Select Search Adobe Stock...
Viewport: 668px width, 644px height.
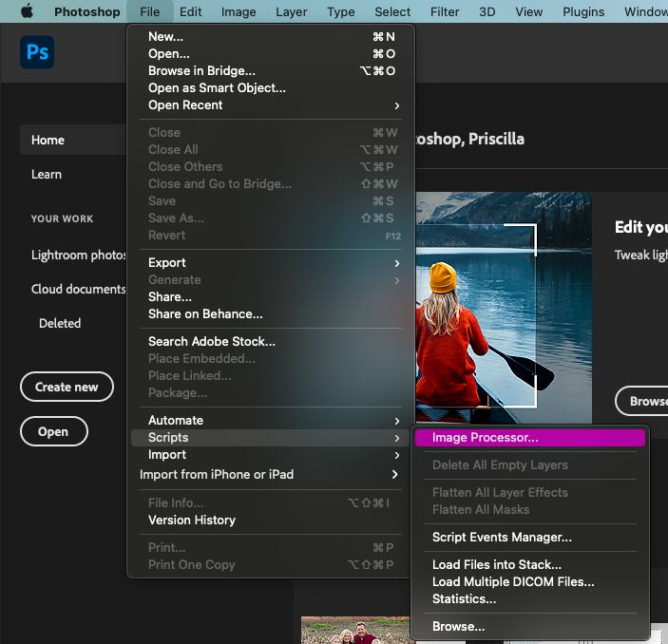tap(271, 342)
